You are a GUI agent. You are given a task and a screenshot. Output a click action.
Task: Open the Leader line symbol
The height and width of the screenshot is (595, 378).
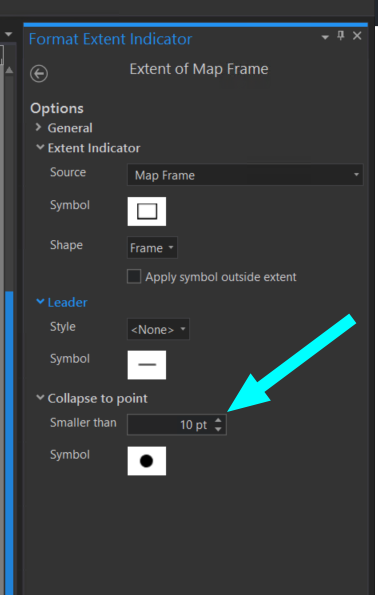point(147,365)
